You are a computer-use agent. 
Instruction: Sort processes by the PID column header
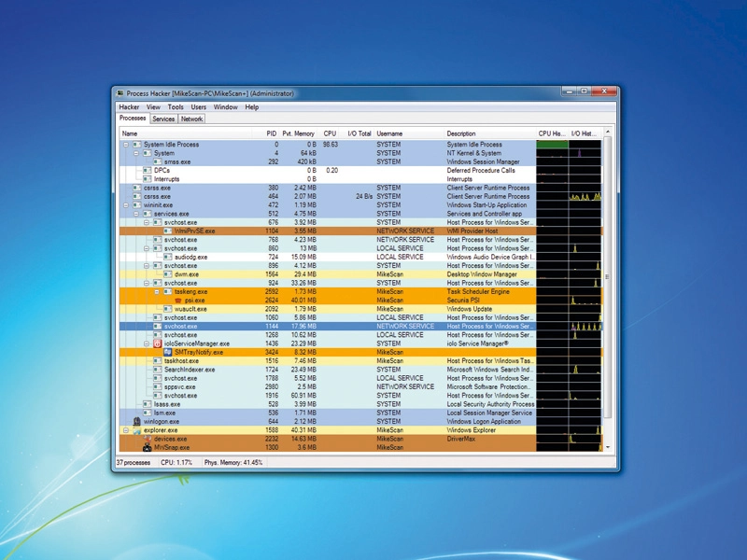coord(271,133)
